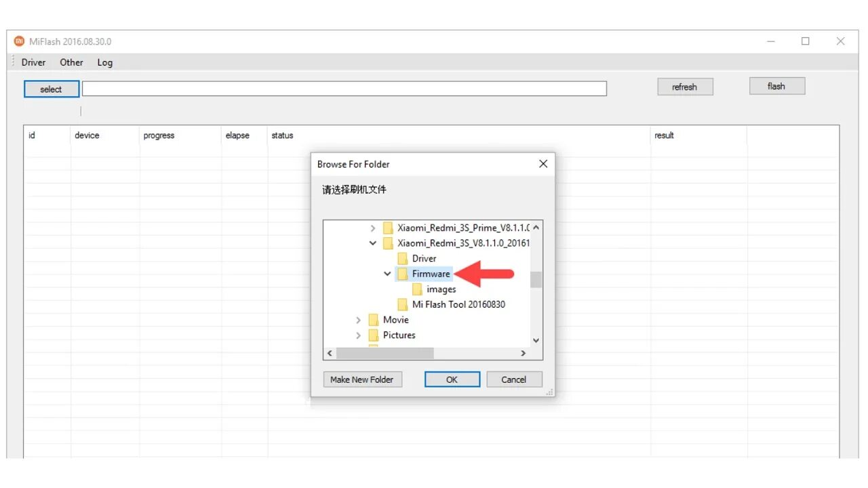The height and width of the screenshot is (488, 868).
Task: Select the Movie folder
Action: [x=395, y=320]
